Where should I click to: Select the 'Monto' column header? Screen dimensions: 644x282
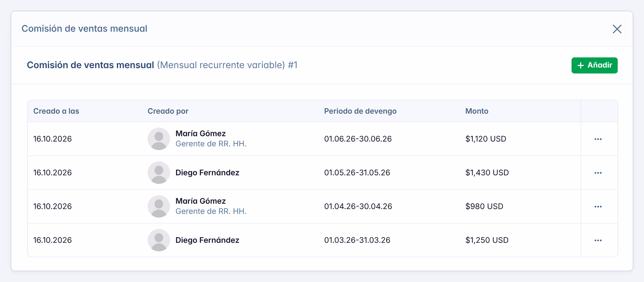coord(477,111)
